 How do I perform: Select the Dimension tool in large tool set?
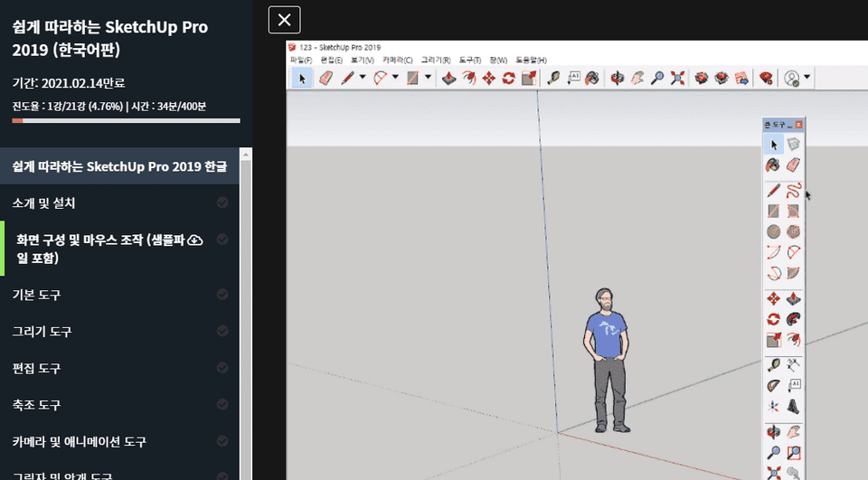793,364
